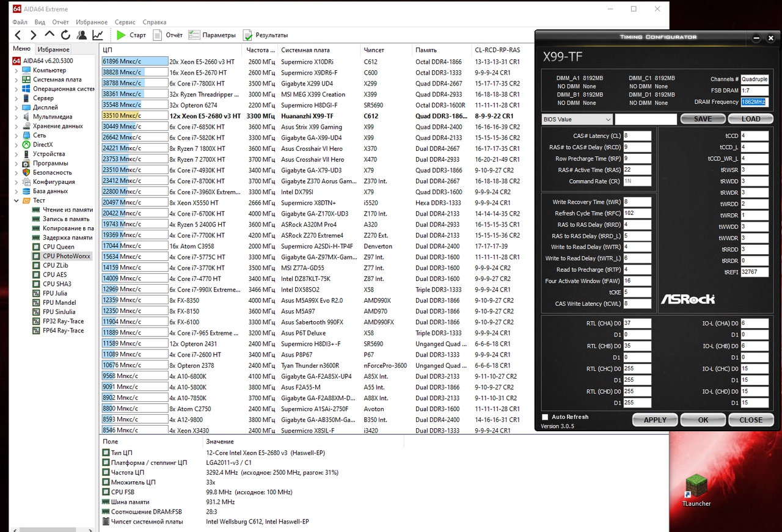
Task: Open the Избранное menu in the menu bar
Action: (92, 22)
